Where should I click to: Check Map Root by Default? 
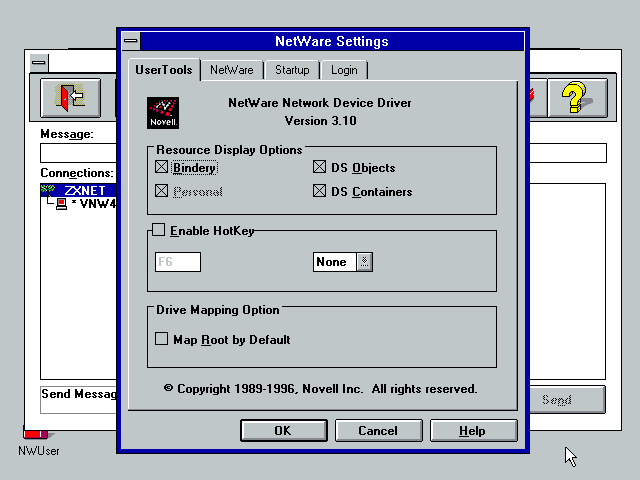click(x=162, y=339)
